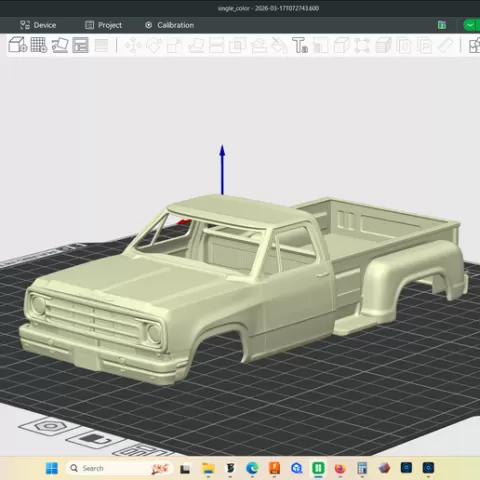This screenshot has width=480, height=480.
Task: Click the Auto orient icon
Action: tap(60, 45)
